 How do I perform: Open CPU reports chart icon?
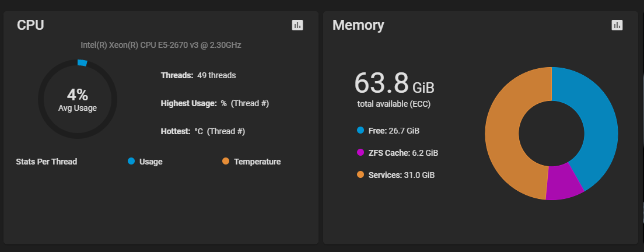click(x=297, y=25)
